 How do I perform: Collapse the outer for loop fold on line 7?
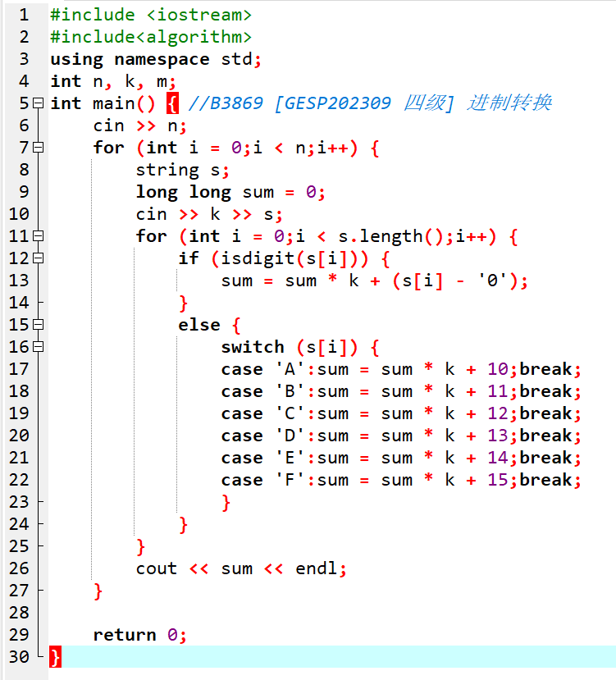click(38, 148)
